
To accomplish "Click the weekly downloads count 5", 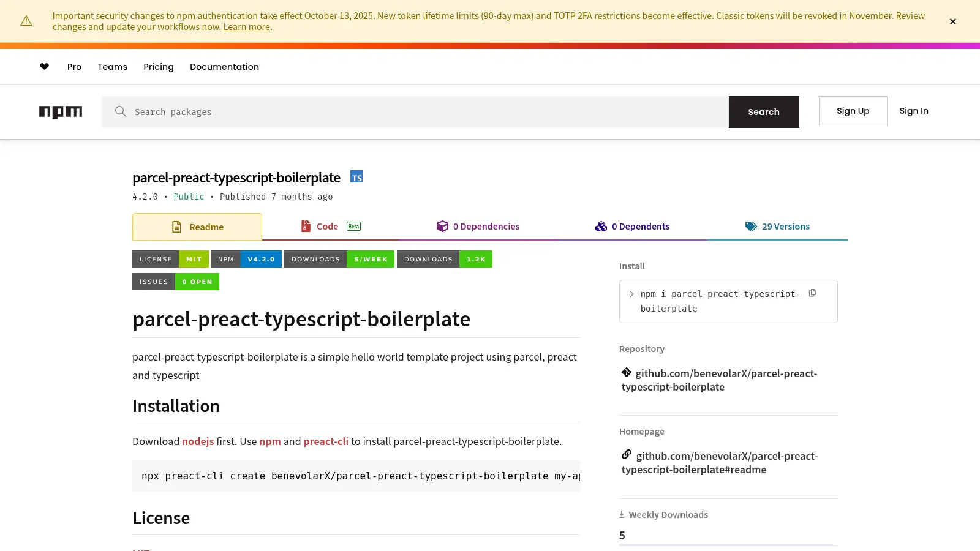I will tap(622, 536).
